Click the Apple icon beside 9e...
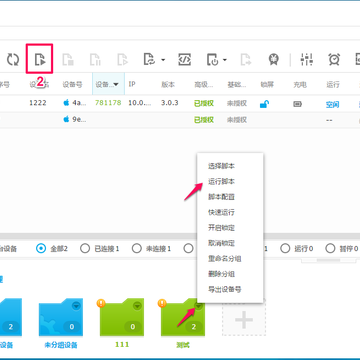Viewport: 360px width, 360px height. click(x=66, y=119)
